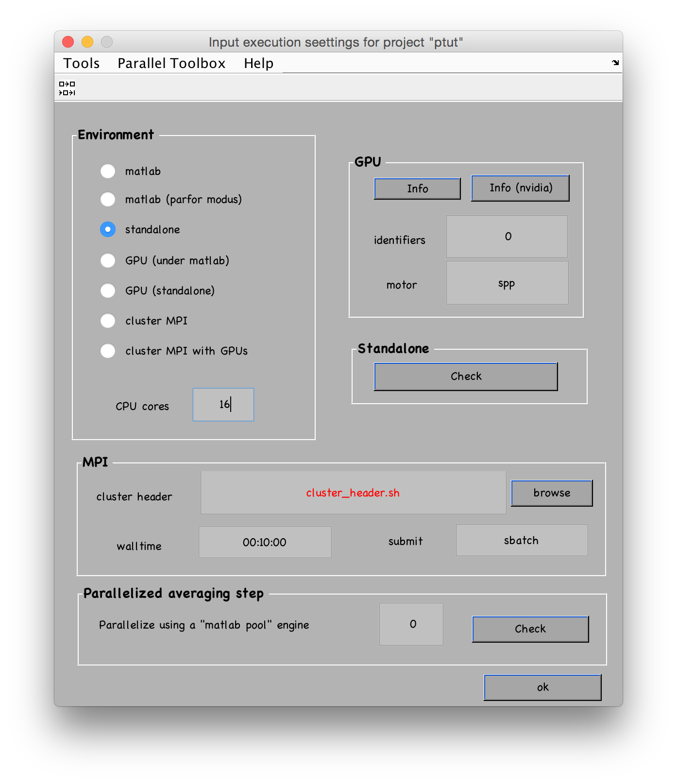Click the GPU identifiers field

[x=507, y=237]
